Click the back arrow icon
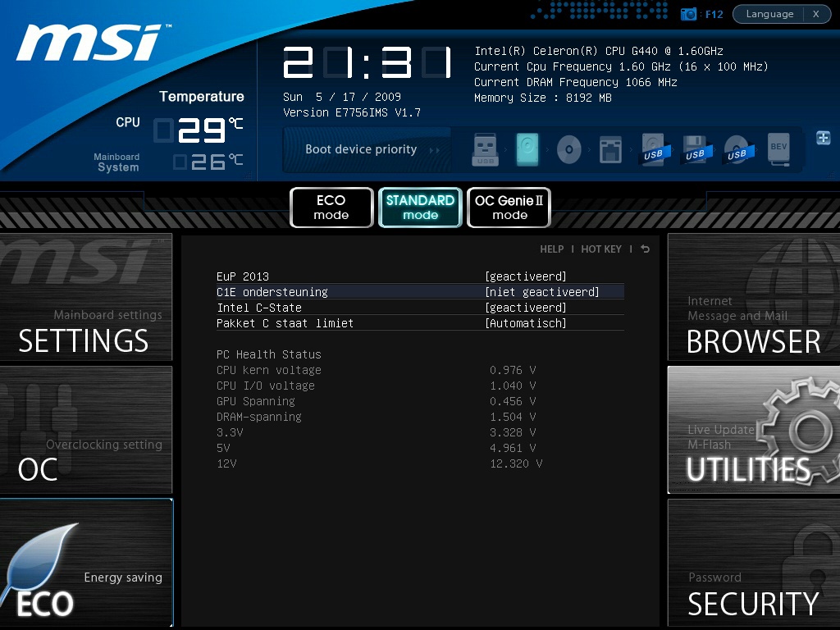This screenshot has width=840, height=630. tap(645, 249)
